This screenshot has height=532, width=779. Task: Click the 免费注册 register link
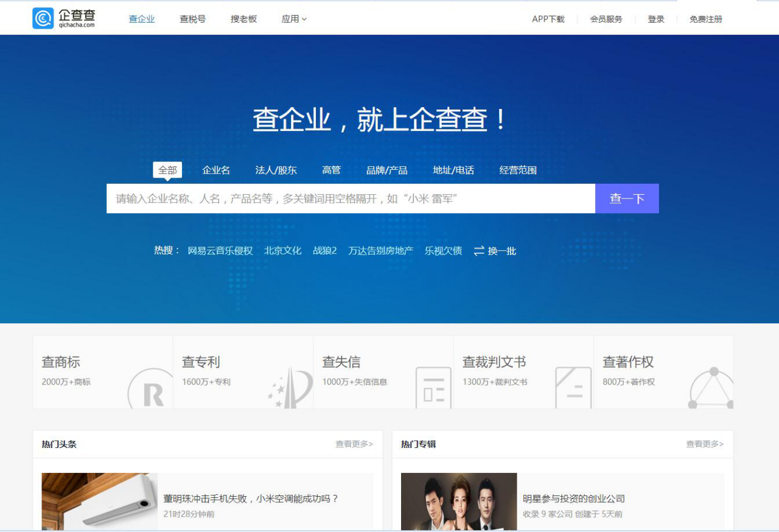coord(706,19)
